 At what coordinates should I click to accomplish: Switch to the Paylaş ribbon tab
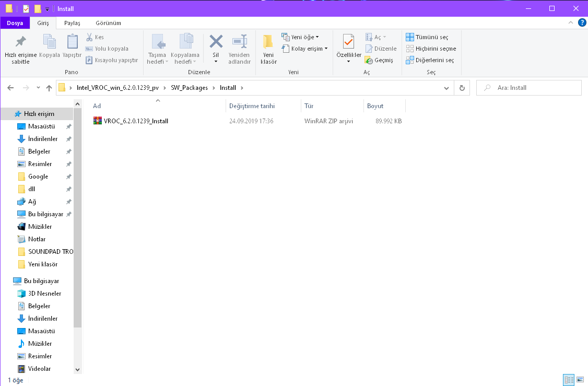pyautogui.click(x=72, y=23)
